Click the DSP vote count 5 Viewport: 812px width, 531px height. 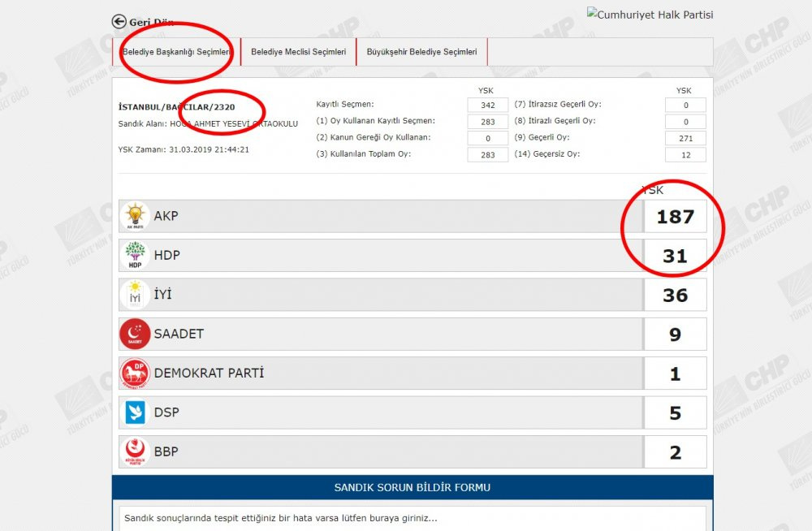676,413
